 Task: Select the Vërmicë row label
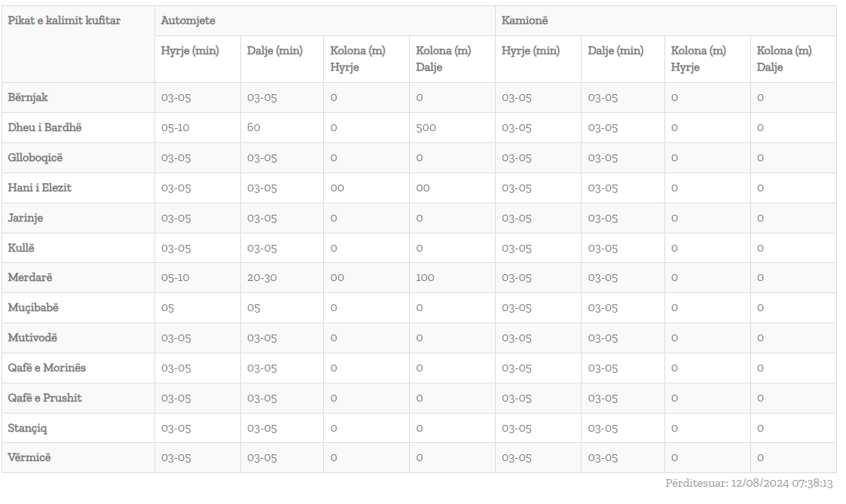(x=29, y=457)
